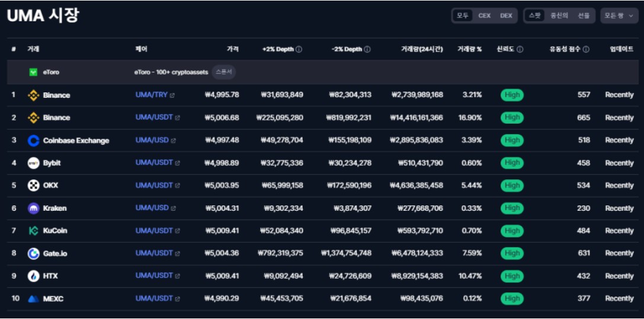Open the KuCoin UMA/USDT pair link
Image resolution: width=644 pixels, height=319 pixels.
pos(154,230)
